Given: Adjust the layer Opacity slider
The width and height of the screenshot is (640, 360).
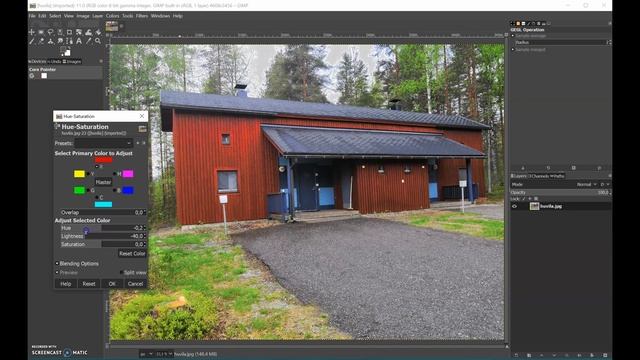Looking at the screenshot, I should [561, 192].
